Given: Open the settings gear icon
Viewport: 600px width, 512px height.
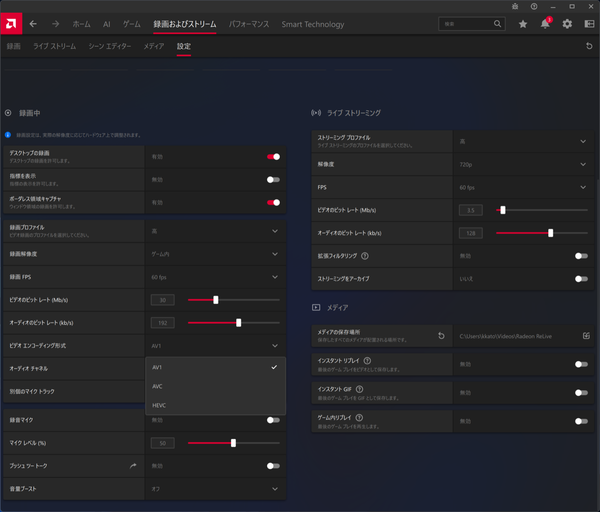Looking at the screenshot, I should (567, 24).
